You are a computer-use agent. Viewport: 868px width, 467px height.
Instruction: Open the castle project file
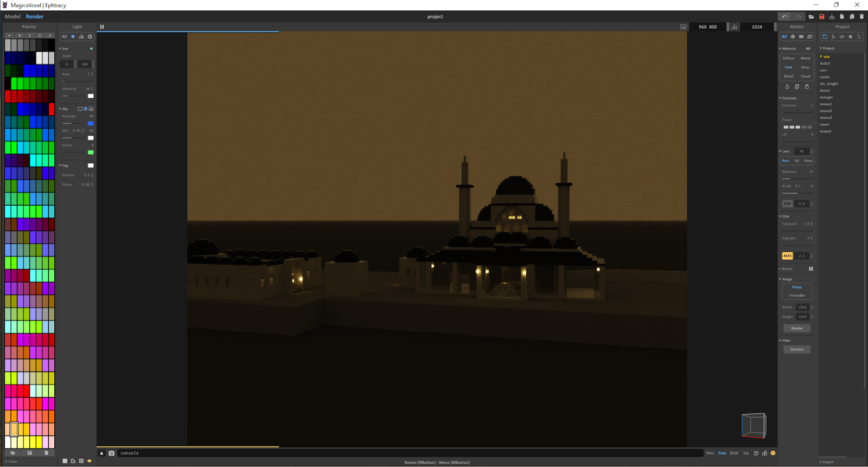825,77
